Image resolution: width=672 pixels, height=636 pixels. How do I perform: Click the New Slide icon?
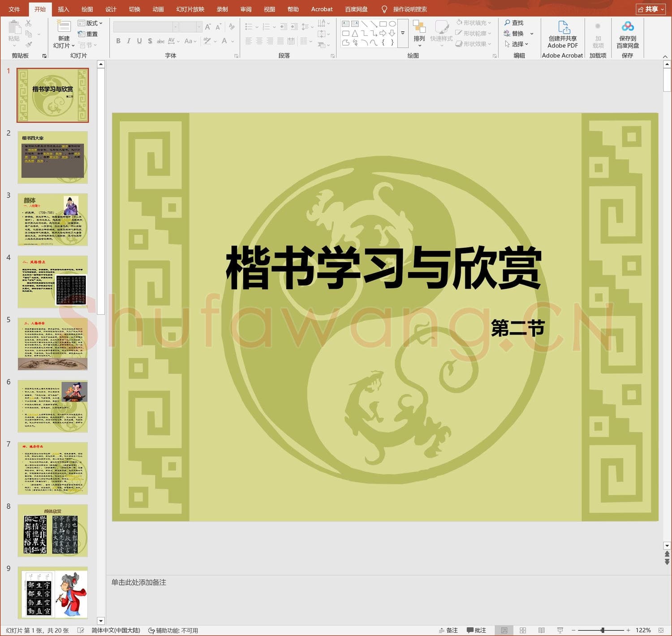64,26
